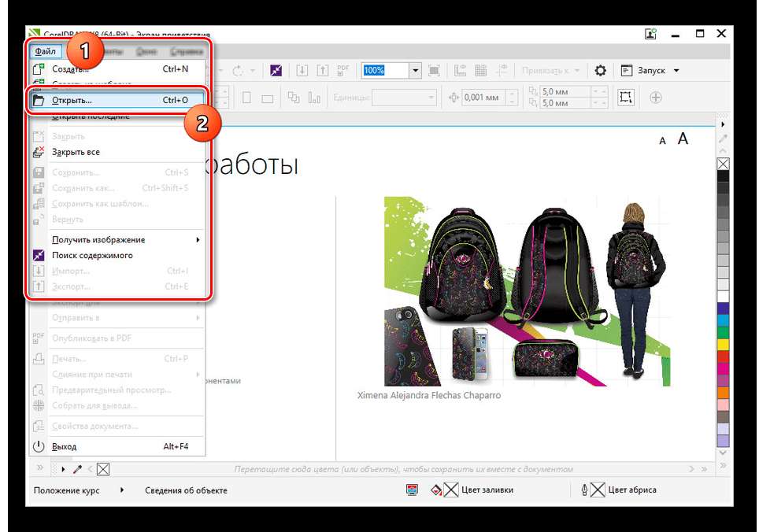Viewport: 759px width, 532px height.
Task: Click the purple Search content toolbar icon
Action: (x=276, y=71)
